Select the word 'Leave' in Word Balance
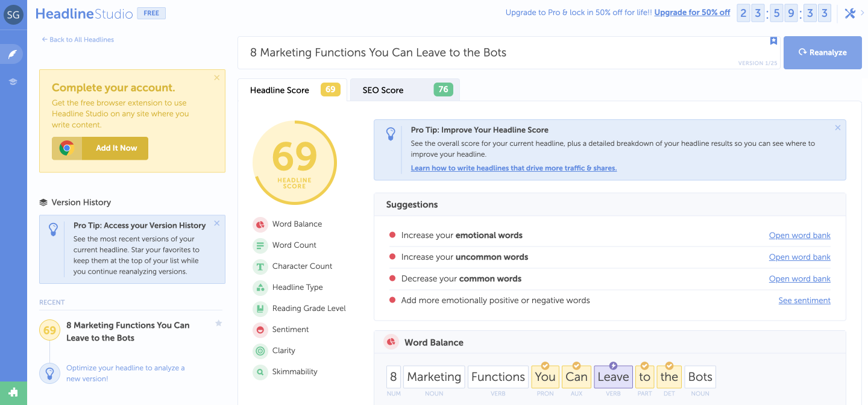Viewport: 868px width, 405px height. pos(613,377)
